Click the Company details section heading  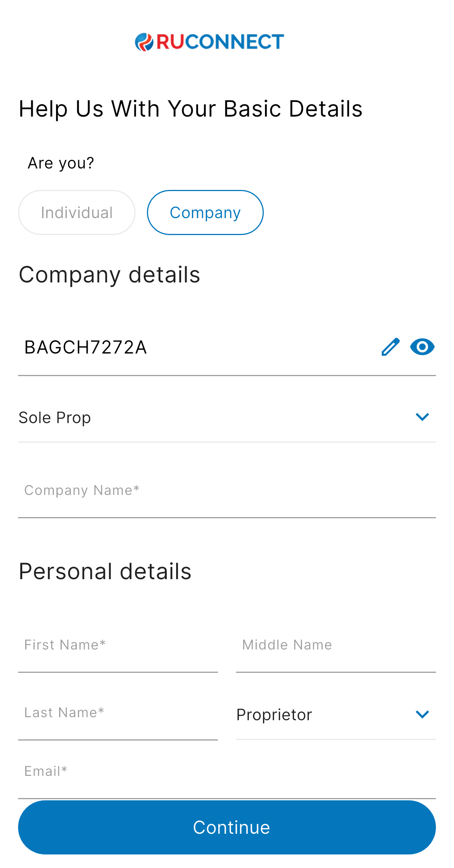tap(110, 275)
